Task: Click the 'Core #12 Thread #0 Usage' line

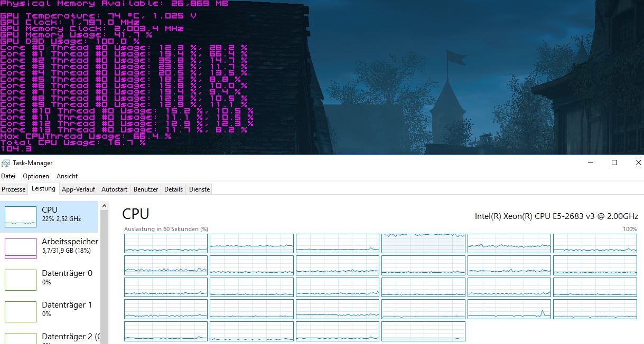Action: [x=127, y=123]
